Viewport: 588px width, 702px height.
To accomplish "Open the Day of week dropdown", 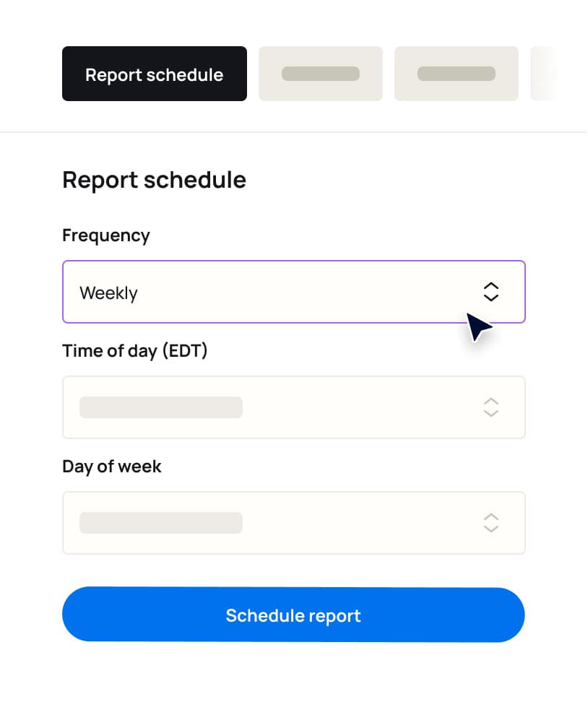I will click(289, 523).
